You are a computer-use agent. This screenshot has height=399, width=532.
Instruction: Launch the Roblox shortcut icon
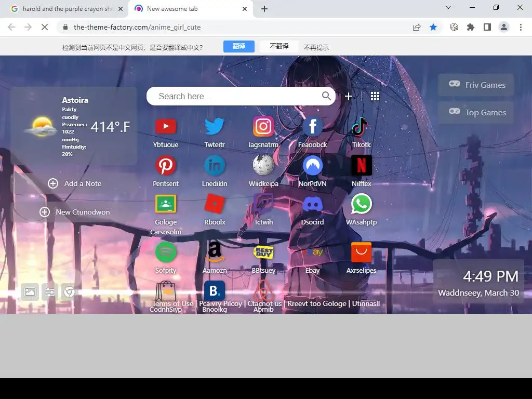click(215, 204)
